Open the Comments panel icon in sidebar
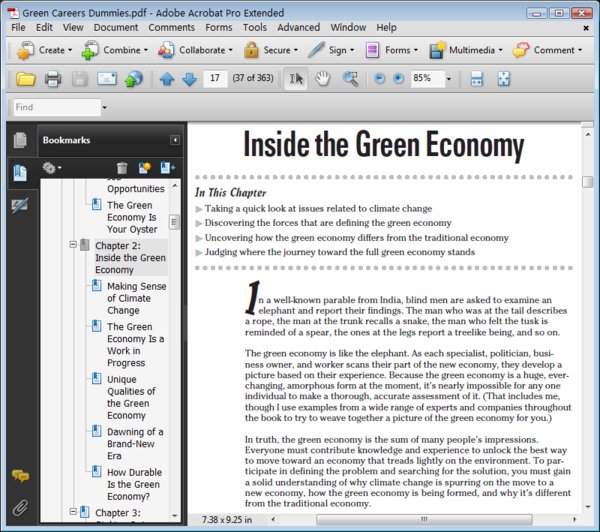Image resolution: width=600 pixels, height=532 pixels. click(20, 476)
